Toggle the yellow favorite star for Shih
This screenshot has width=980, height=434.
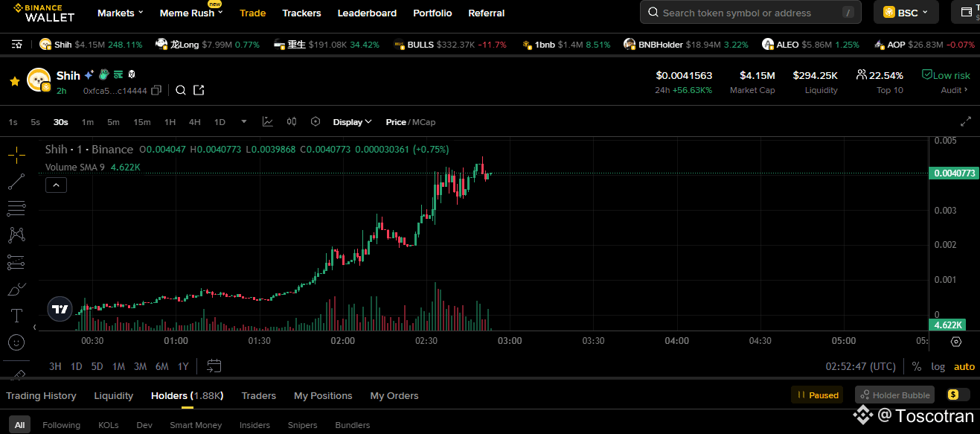point(14,81)
